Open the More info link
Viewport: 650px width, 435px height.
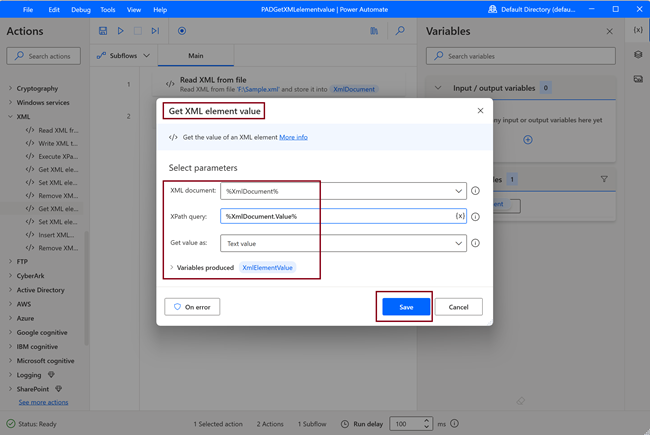[293, 137]
